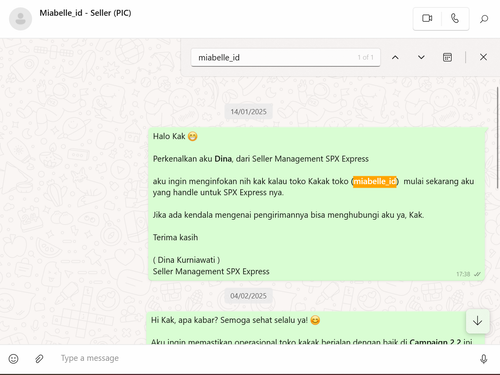Jump to previous search result arrow
500x375 pixels.
[395, 57]
